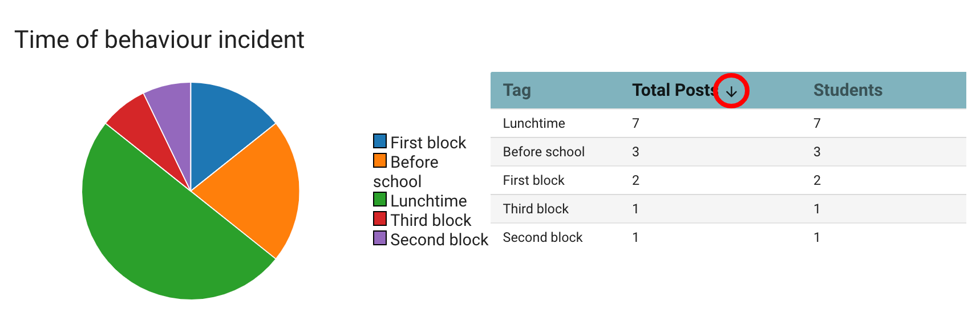Viewport: 980px width, 324px height.
Task: Click the Total Posts sort arrow icon
Action: 731,91
